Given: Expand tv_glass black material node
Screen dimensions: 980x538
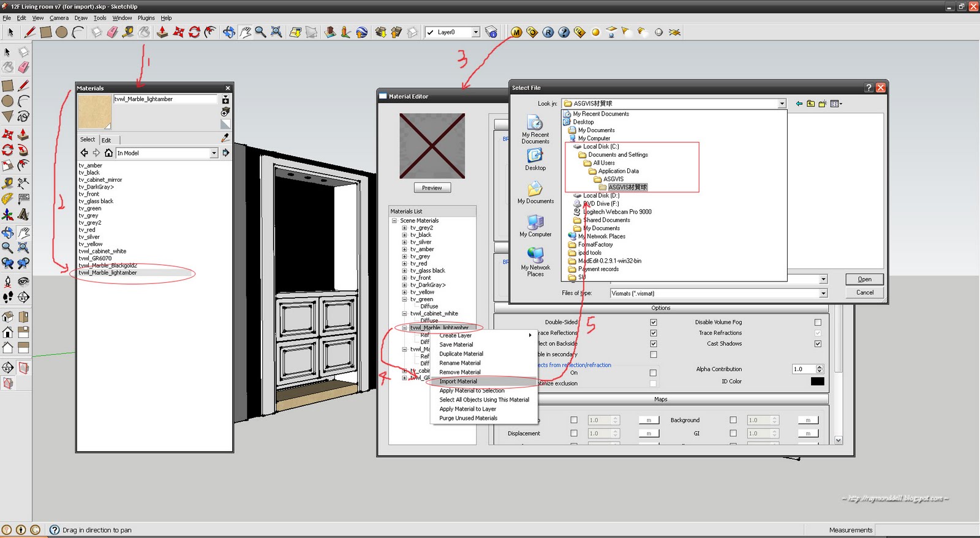Looking at the screenshot, I should click(x=404, y=271).
